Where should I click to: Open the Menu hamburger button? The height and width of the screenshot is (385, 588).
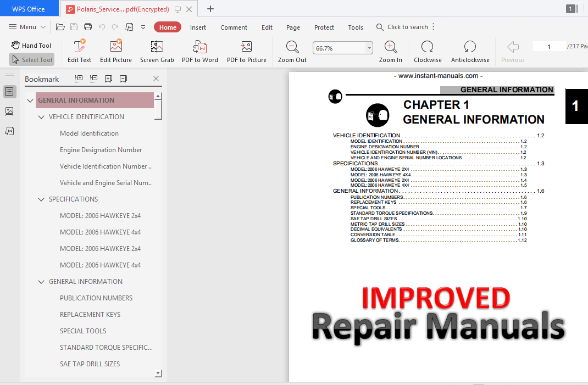tap(27, 27)
